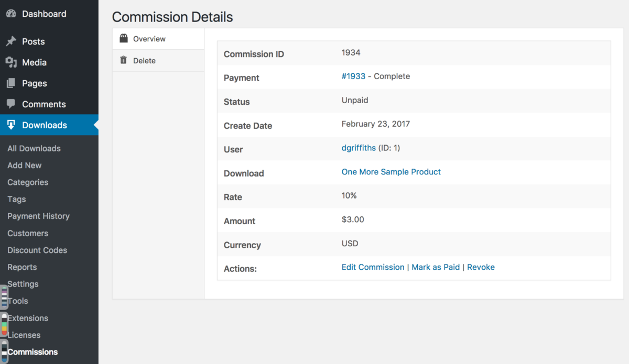Open payment #1933 link
The width and height of the screenshot is (629, 364).
(353, 76)
